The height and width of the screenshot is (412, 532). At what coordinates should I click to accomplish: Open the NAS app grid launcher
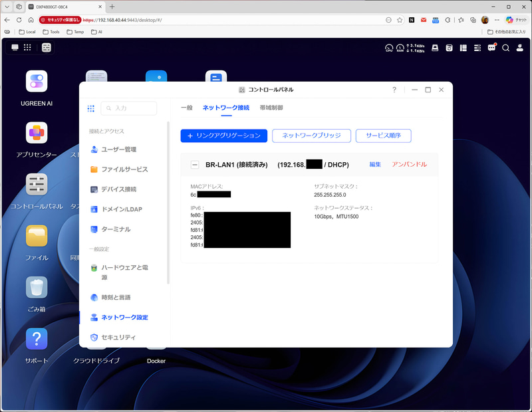[27, 47]
